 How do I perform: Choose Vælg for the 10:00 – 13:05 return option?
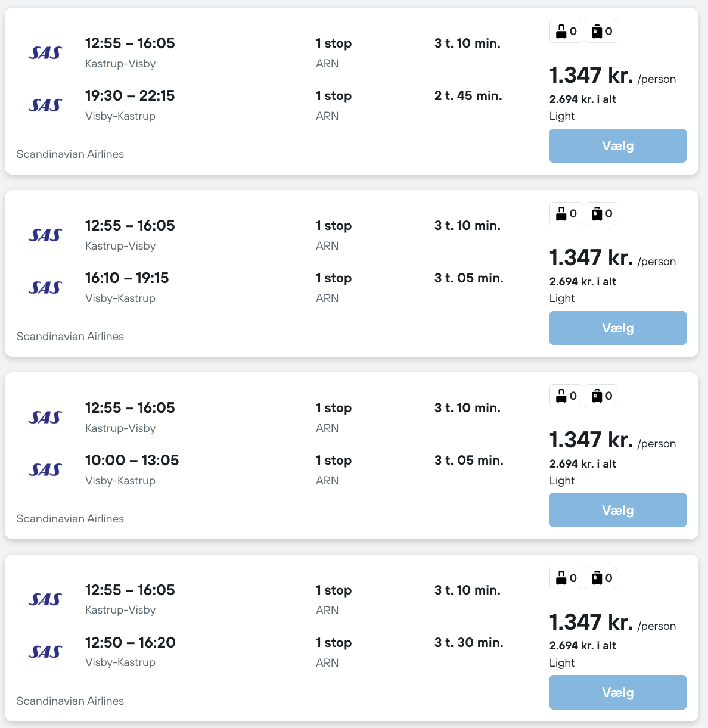click(617, 510)
